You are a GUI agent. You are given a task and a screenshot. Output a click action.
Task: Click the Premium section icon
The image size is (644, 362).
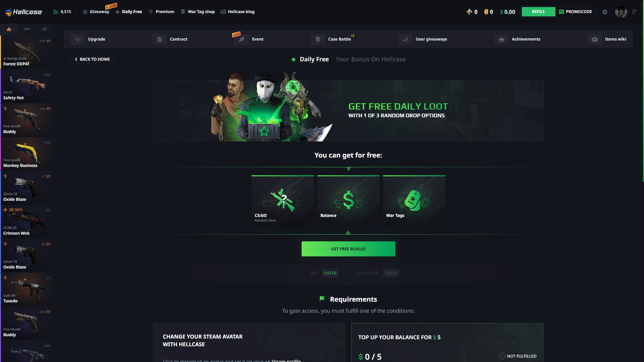tap(150, 11)
